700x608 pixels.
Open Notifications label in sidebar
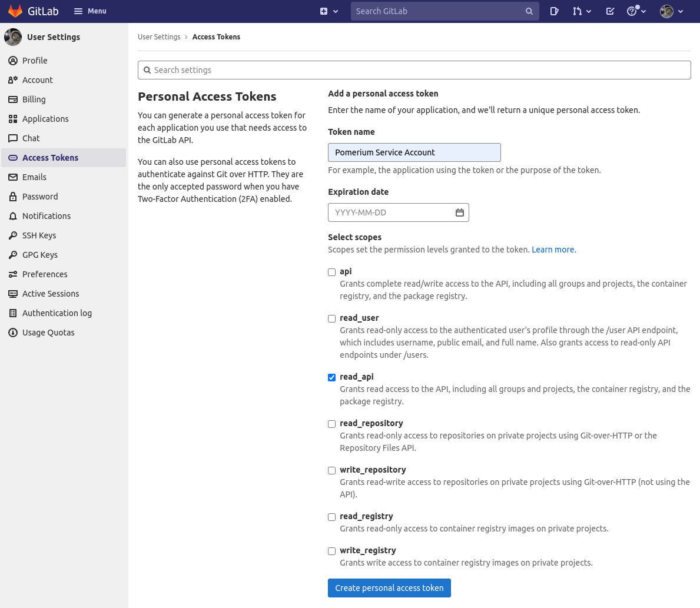click(x=47, y=216)
